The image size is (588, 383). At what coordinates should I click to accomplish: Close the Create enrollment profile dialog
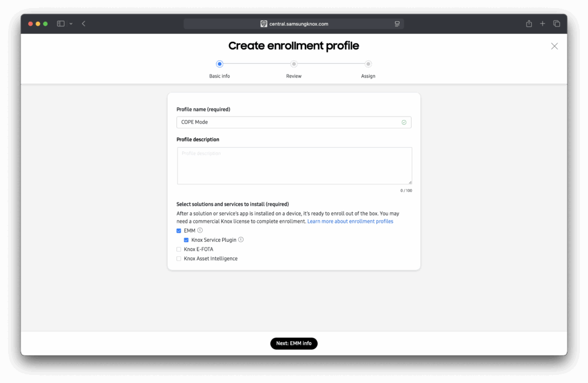coord(554,46)
